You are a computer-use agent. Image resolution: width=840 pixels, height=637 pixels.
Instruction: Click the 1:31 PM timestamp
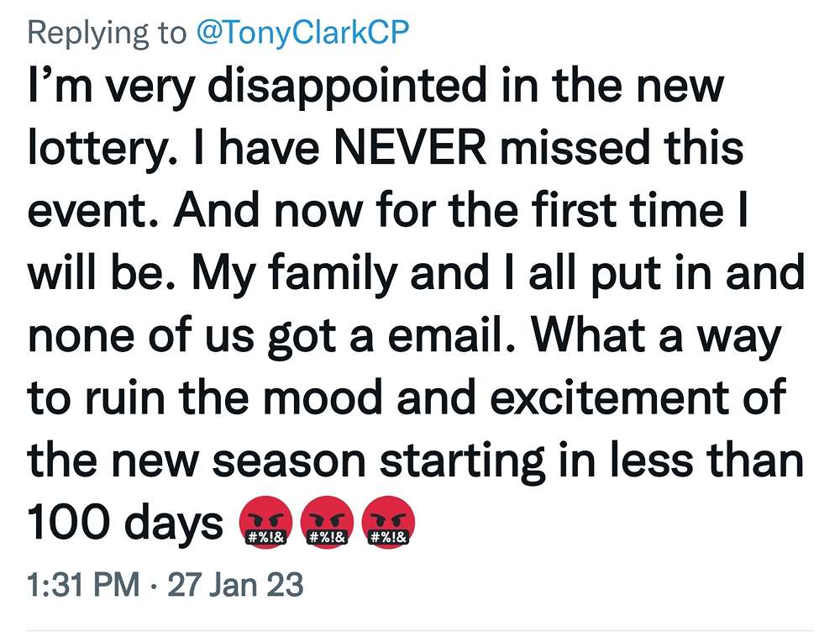(83, 584)
